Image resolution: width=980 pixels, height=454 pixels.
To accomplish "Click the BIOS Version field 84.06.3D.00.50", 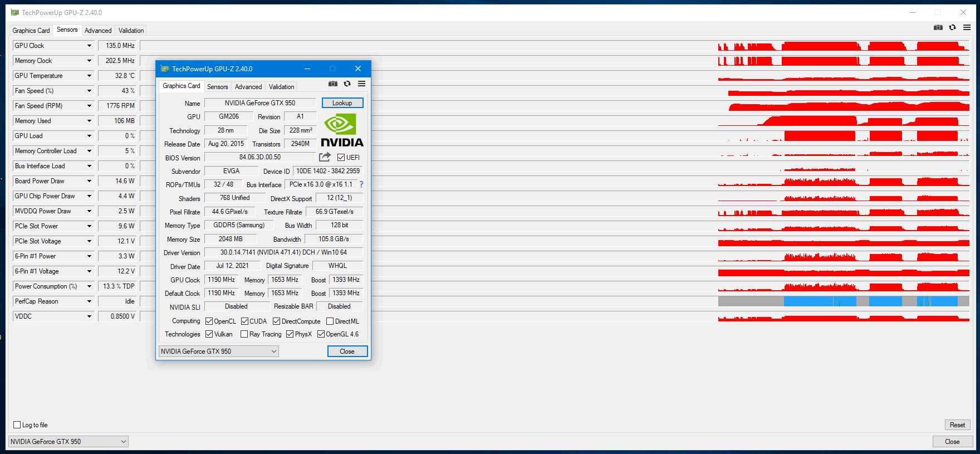I will point(260,157).
